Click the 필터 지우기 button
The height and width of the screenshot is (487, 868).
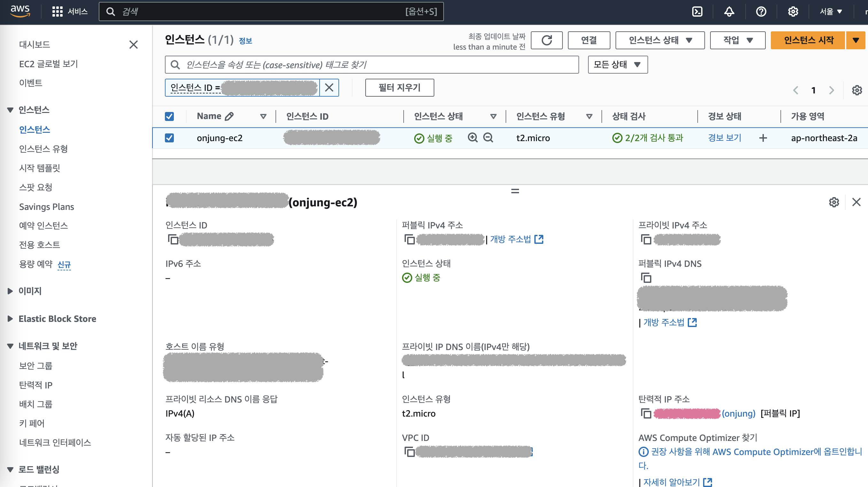pos(399,88)
